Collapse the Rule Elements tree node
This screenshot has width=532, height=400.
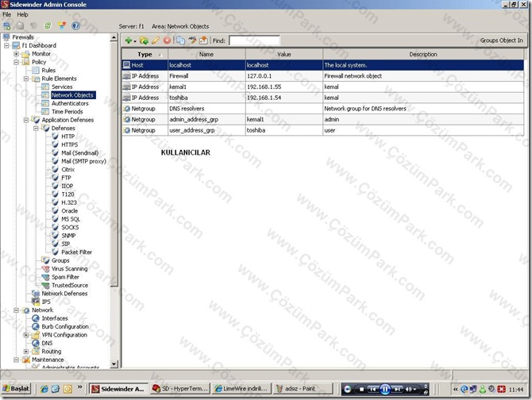[26, 79]
